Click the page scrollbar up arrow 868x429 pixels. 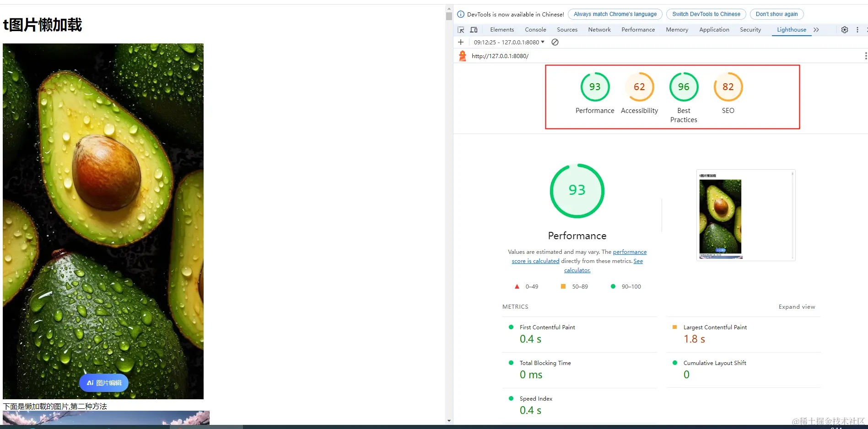[449, 8]
